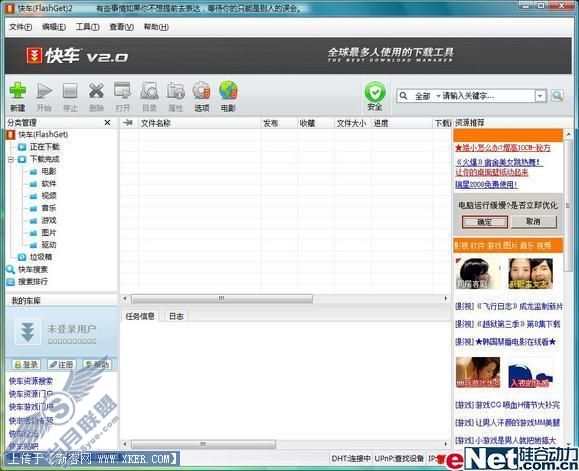Image resolution: width=579 pixels, height=471 pixels.
Task: Click the 属性 (Properties) toolbar icon
Action: pyautogui.click(x=176, y=91)
